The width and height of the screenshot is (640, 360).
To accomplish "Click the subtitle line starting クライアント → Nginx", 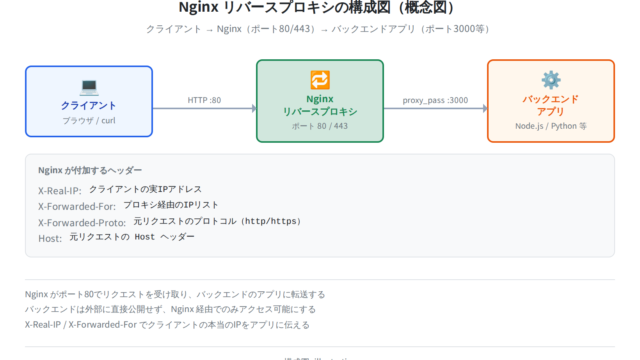I will (317, 29).
